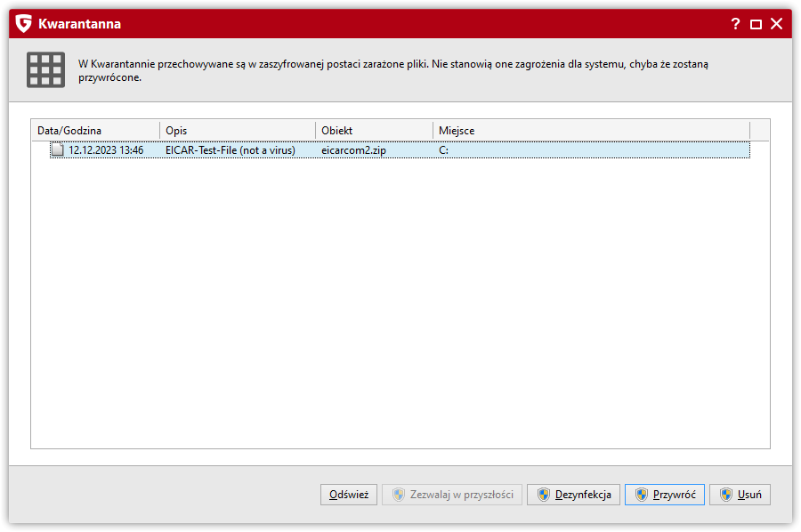Click the C: location cell
The image size is (801, 532).
(444, 150)
